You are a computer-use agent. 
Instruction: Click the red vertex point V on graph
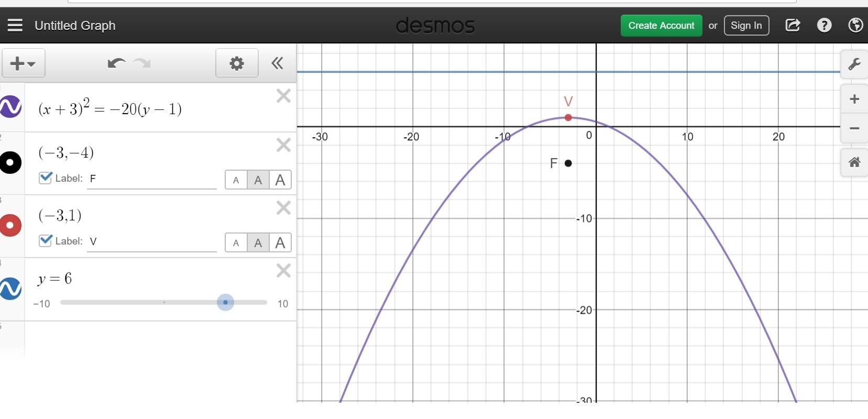pos(568,117)
